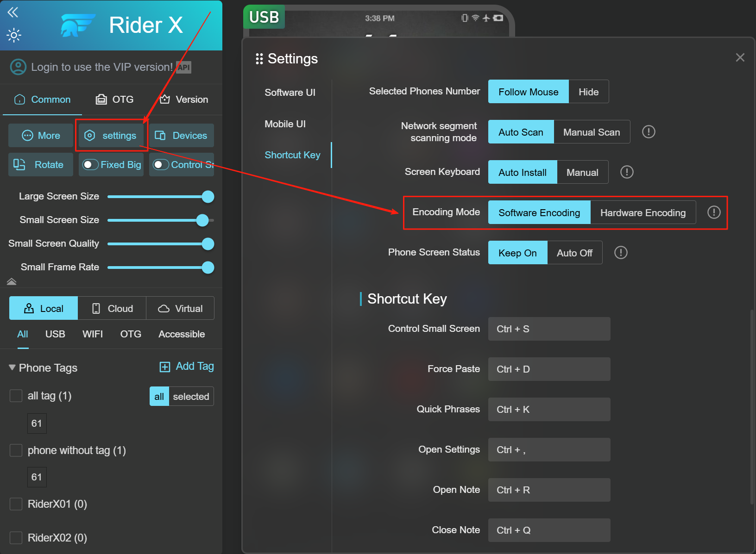This screenshot has height=554, width=756.
Task: Open the Shortcut Key settings section
Action: click(x=292, y=155)
